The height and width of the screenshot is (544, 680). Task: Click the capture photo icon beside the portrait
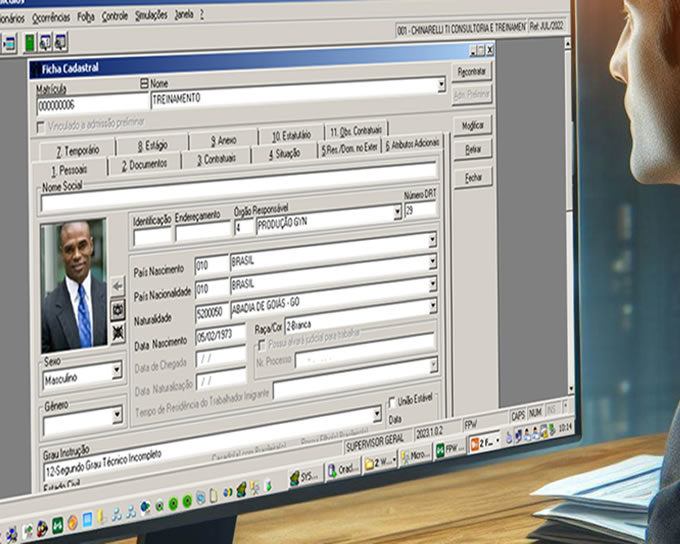(118, 310)
